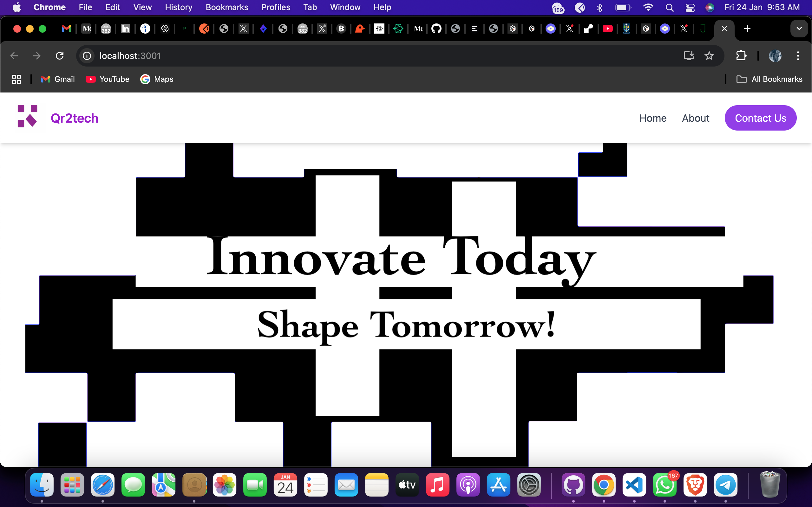Launch Visual Studio Code from the Dock

(634, 485)
